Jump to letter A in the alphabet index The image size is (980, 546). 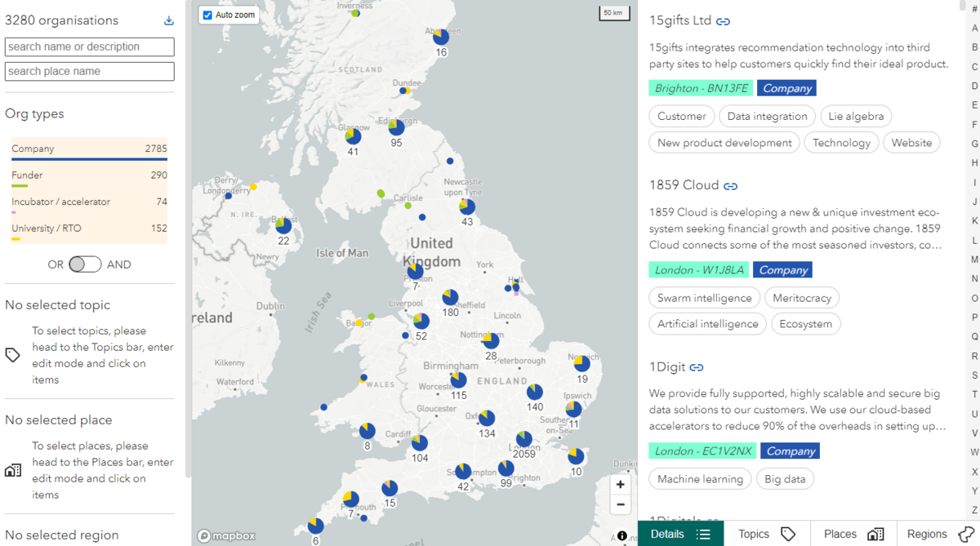[x=974, y=28]
